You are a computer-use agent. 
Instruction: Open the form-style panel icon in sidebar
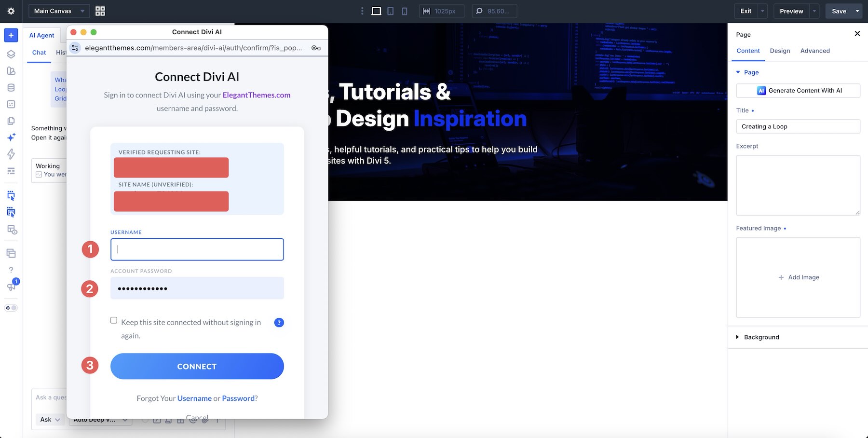(x=11, y=104)
